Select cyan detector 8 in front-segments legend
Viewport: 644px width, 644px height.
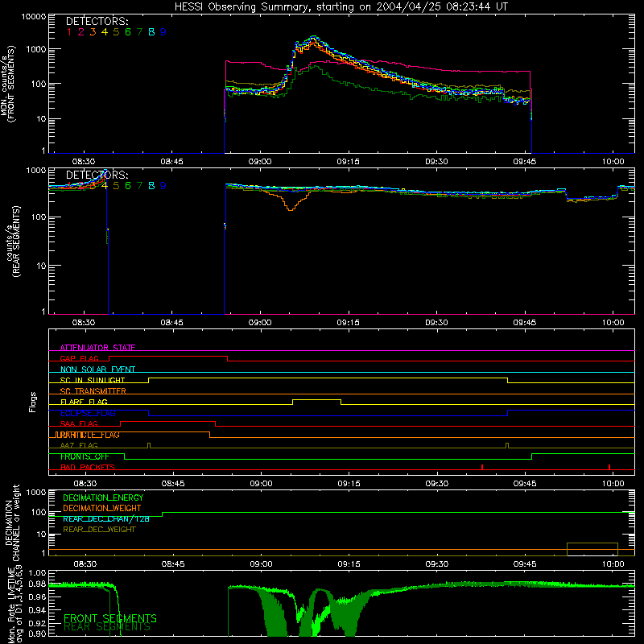151,32
